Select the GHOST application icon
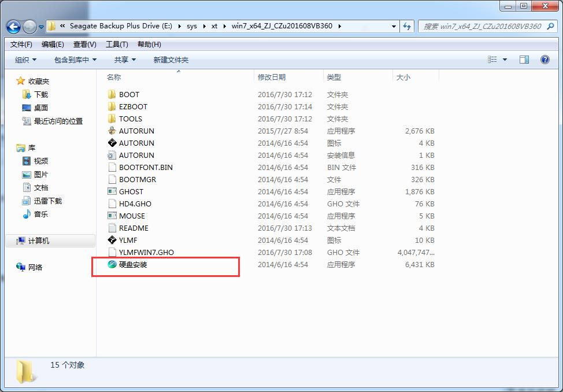This screenshot has width=563, height=392. 112,191
